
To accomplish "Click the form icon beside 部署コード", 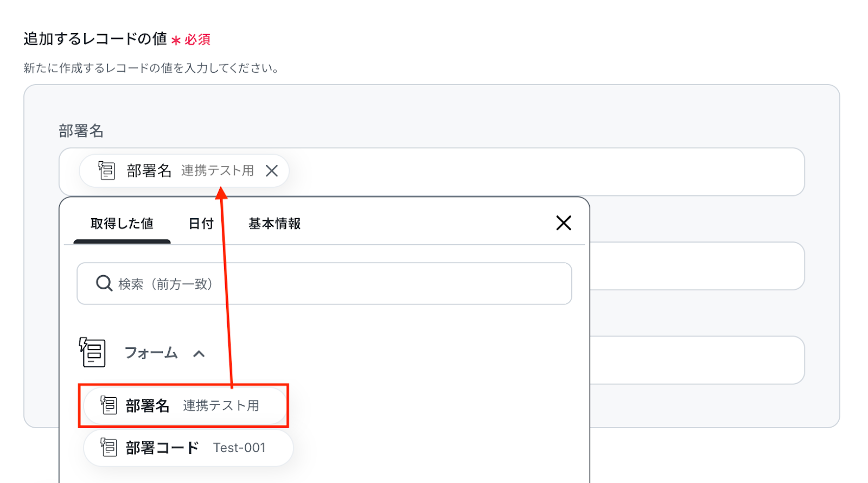I will pos(108,447).
